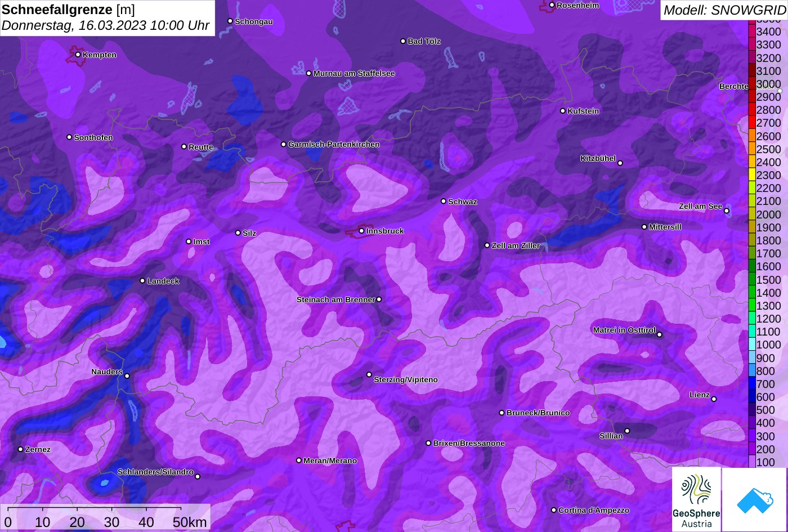Click the Nauders marker dot
The height and width of the screenshot is (532, 788).
pos(127,376)
